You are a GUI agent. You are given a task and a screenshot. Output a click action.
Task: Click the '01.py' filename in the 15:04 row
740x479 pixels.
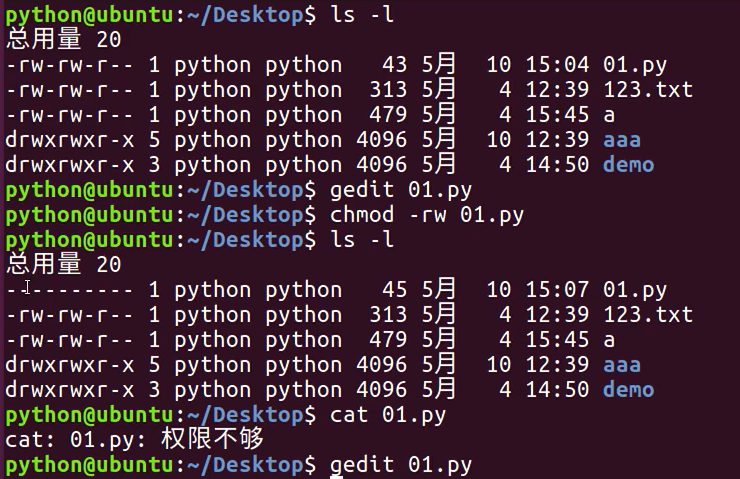point(635,66)
